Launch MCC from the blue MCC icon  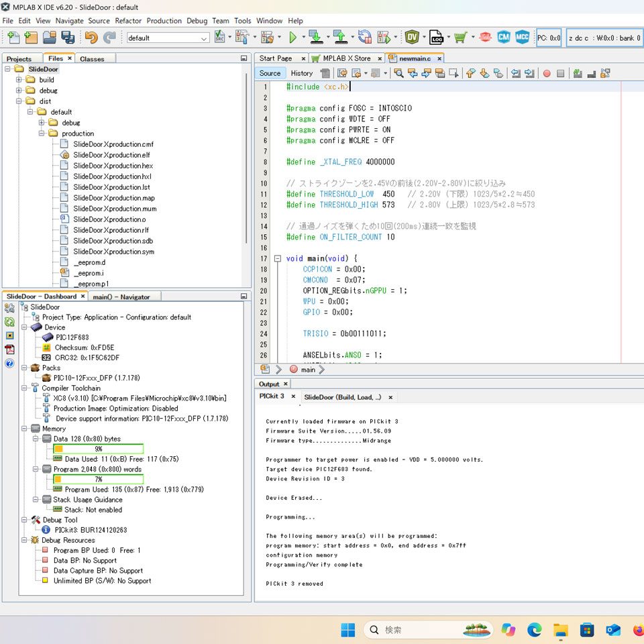[522, 38]
